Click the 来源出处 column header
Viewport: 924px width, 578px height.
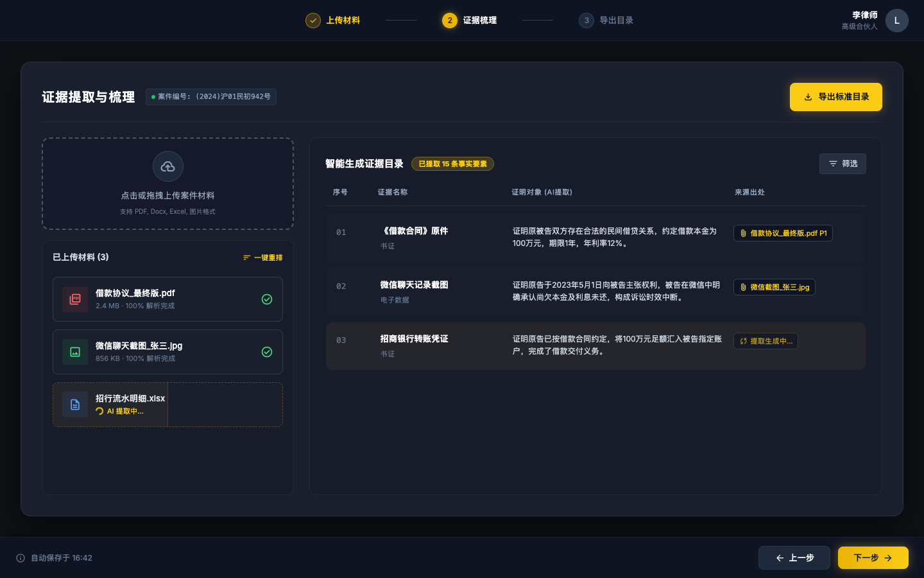click(x=749, y=192)
